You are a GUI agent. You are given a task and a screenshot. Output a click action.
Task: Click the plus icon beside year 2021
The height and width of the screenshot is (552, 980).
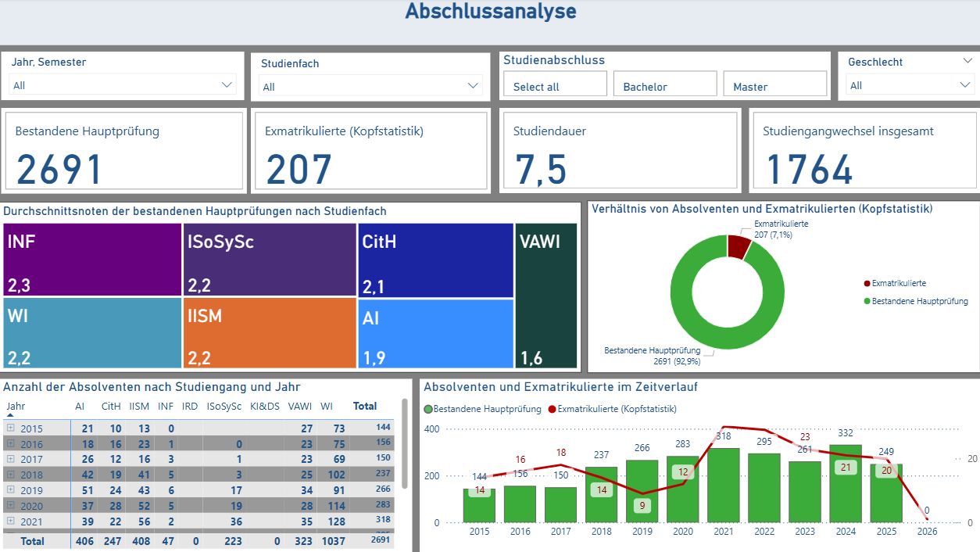[x=11, y=521]
